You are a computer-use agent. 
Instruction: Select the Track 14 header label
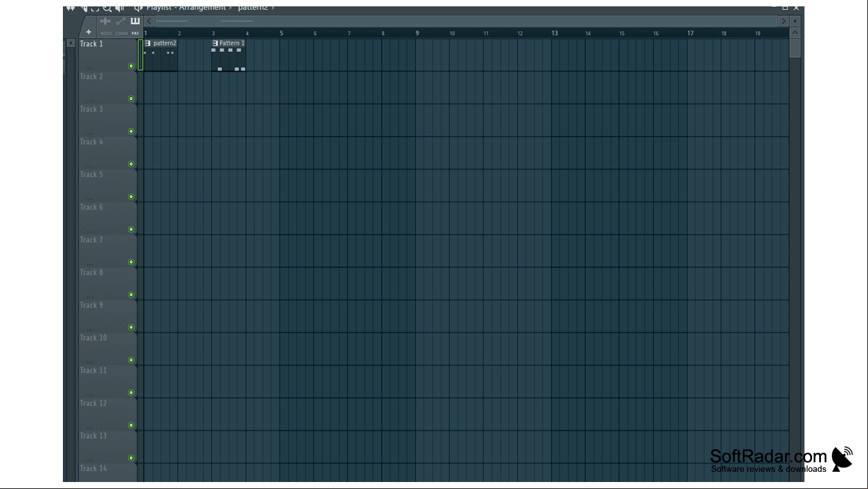point(93,469)
